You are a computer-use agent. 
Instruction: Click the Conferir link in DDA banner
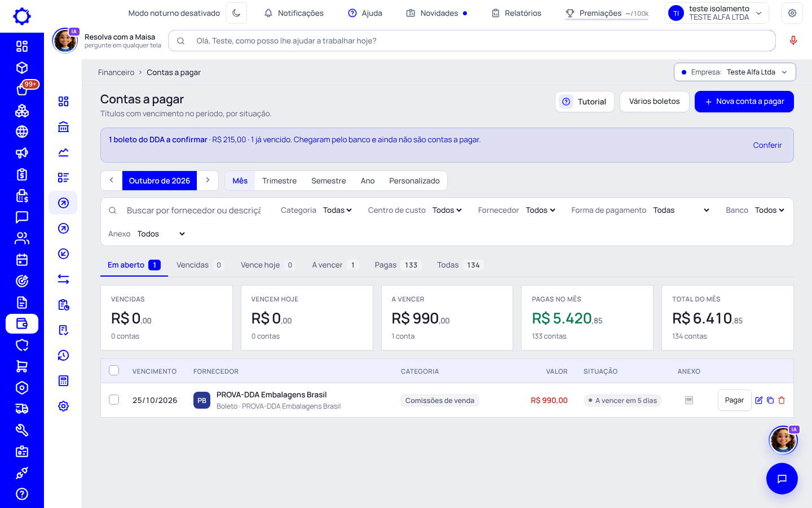tap(767, 145)
